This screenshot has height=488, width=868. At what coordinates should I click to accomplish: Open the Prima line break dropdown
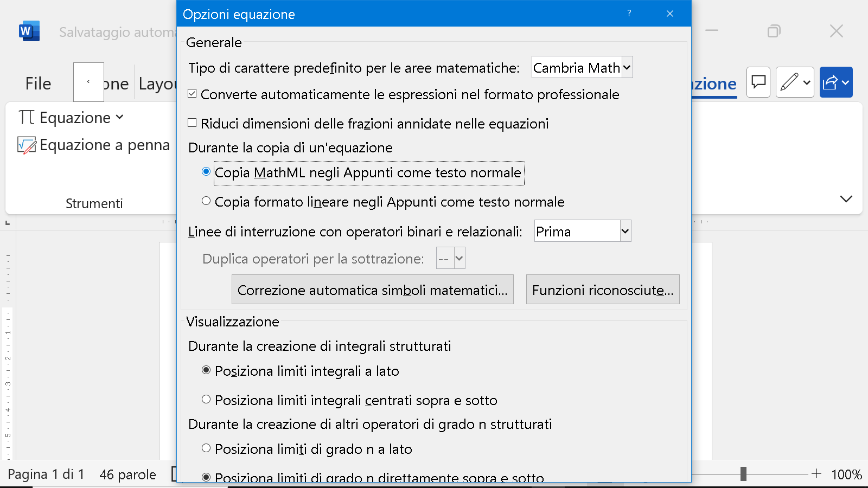(625, 231)
